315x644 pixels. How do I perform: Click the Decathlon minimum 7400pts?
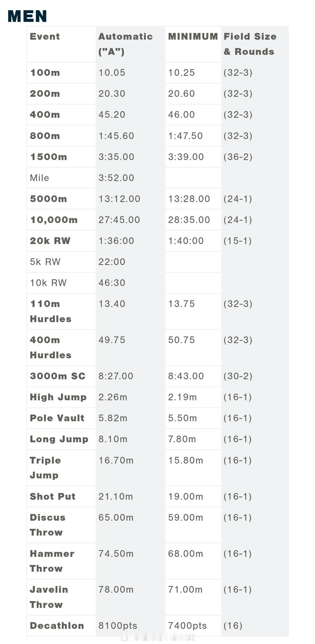click(x=187, y=626)
